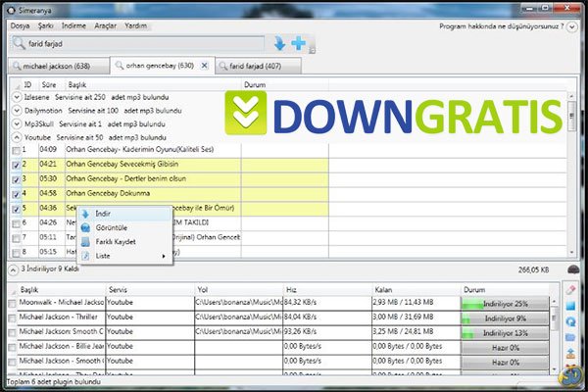Choose Indir from the context menu
This screenshot has width=588, height=392.
point(124,214)
